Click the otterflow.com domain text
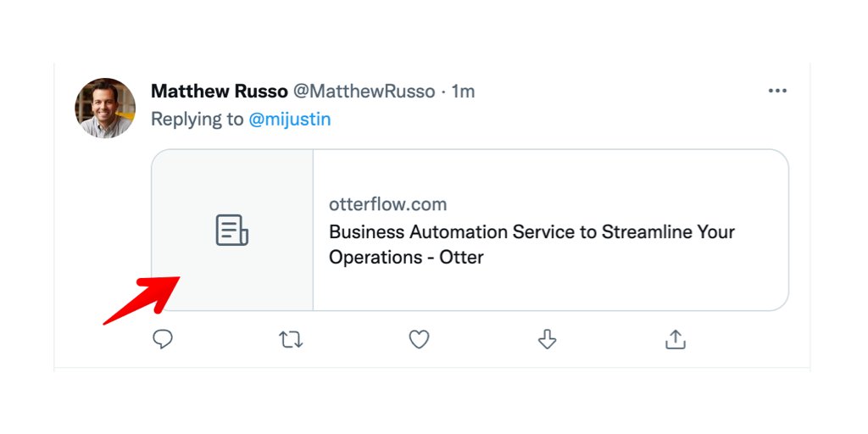Image resolution: width=868 pixels, height=434 pixels. coord(387,204)
